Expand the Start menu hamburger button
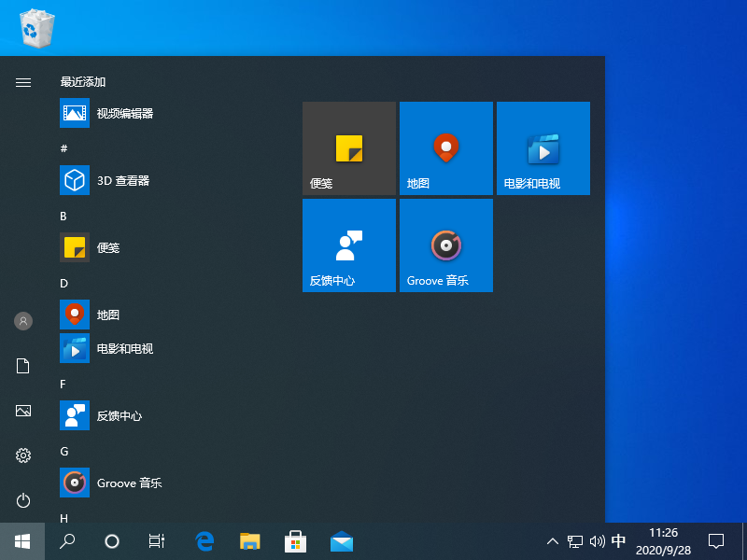 click(22, 82)
